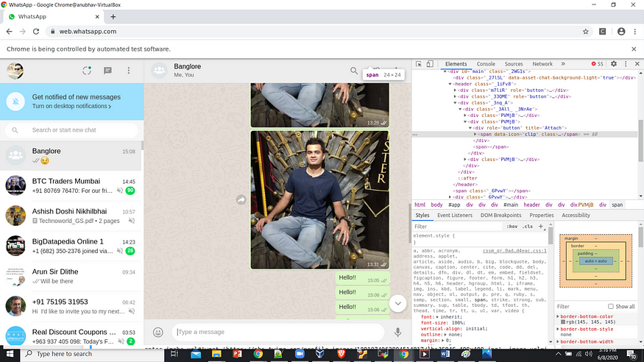Toggle DevTools device toolbar
This screenshot has height=362, width=644.
click(x=430, y=64)
